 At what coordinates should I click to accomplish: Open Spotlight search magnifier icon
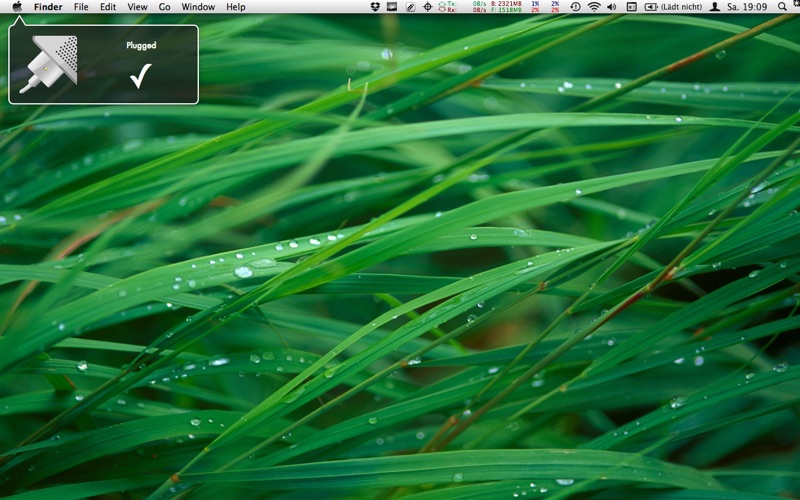tap(782, 7)
